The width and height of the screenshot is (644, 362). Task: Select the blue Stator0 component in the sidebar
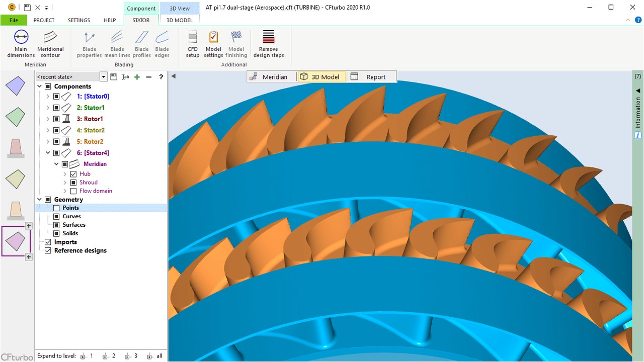point(15,86)
